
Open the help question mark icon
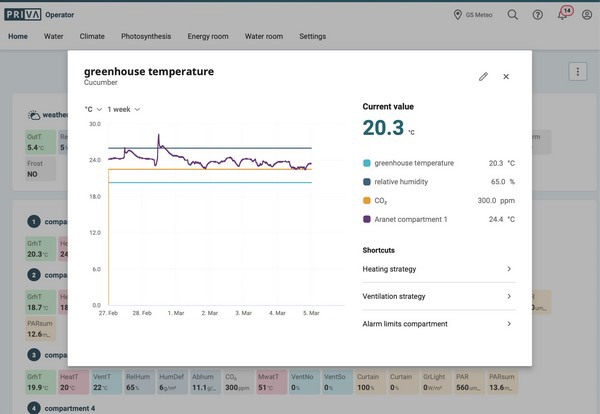[x=538, y=14]
